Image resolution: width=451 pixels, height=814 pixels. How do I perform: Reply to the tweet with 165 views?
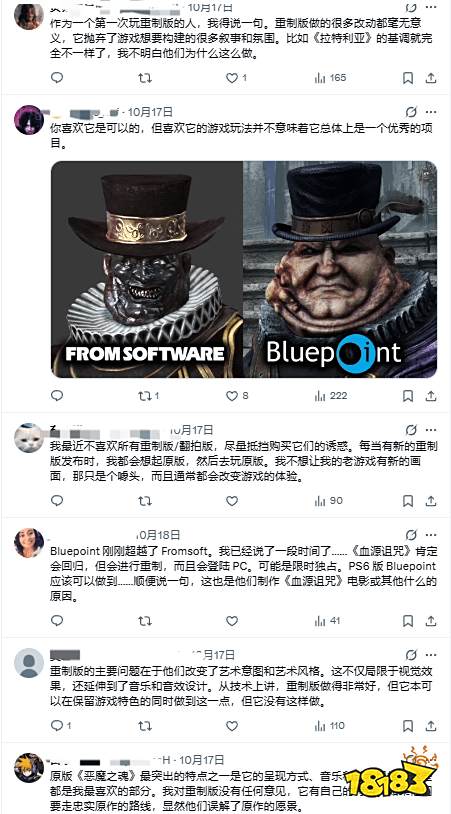tap(57, 78)
